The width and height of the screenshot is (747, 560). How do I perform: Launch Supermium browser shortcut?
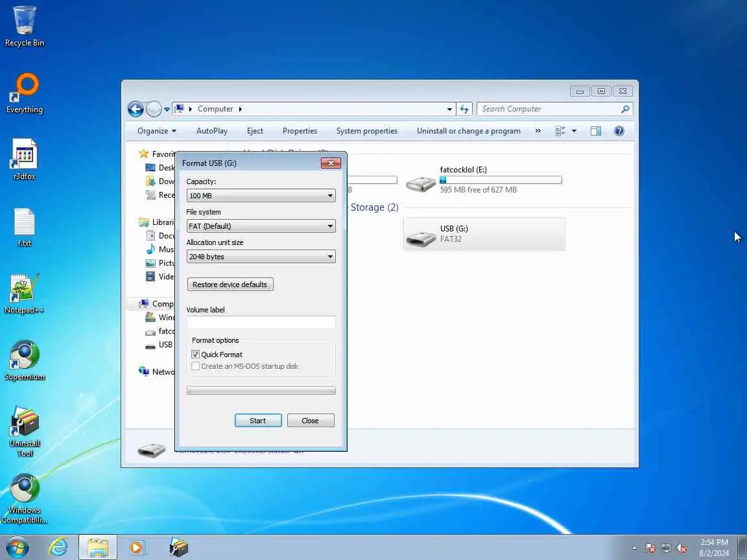coord(24,360)
